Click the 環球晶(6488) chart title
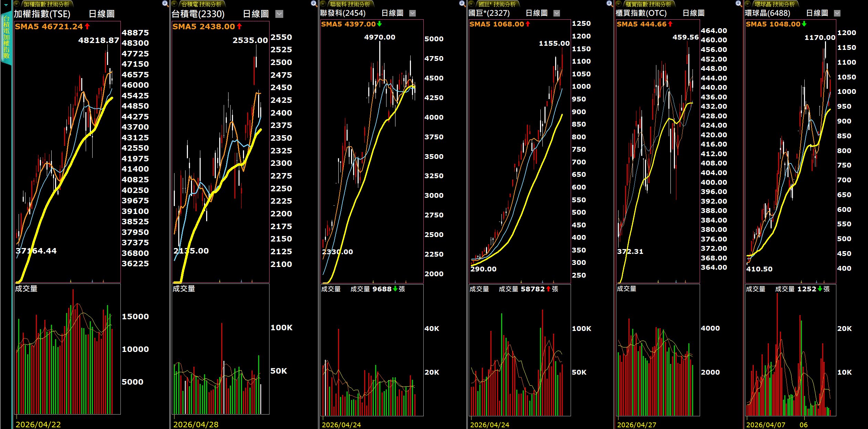 pos(768,13)
